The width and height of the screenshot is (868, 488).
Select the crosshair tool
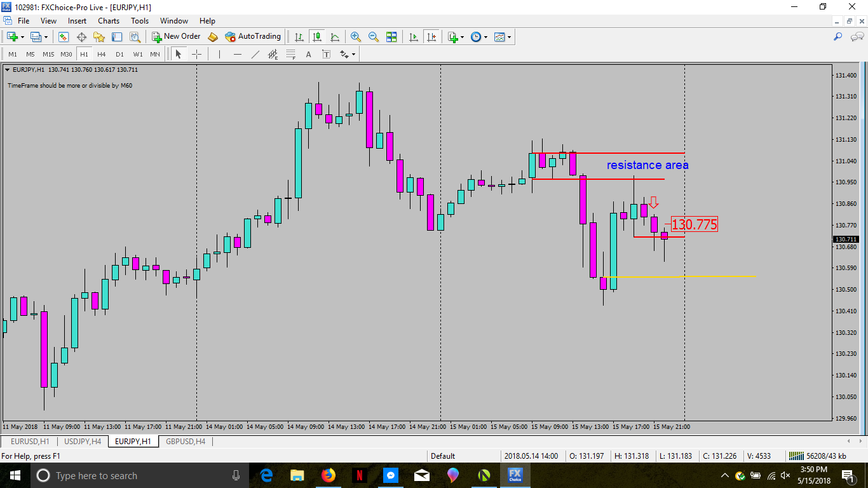(196, 55)
